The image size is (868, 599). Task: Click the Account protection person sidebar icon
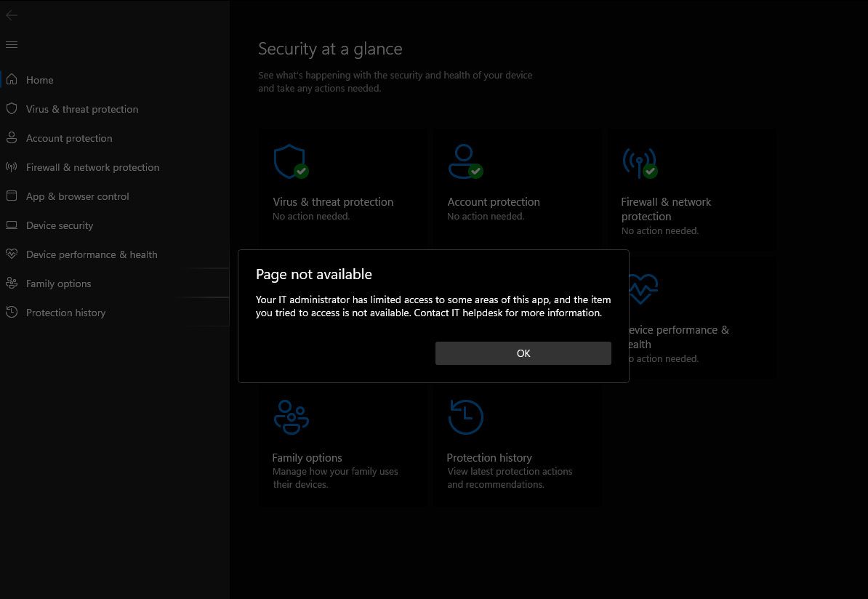(12, 138)
